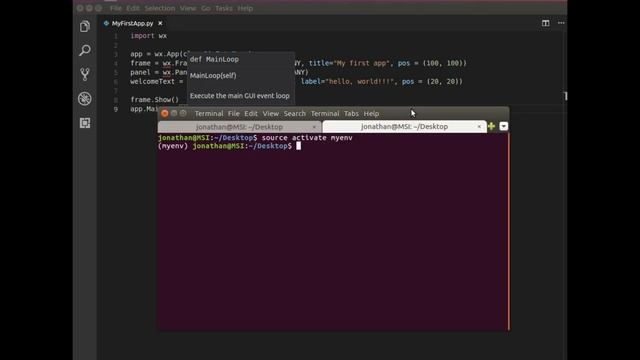The image size is (640, 360).
Task: Open the Debug view icon
Action: 85,99
